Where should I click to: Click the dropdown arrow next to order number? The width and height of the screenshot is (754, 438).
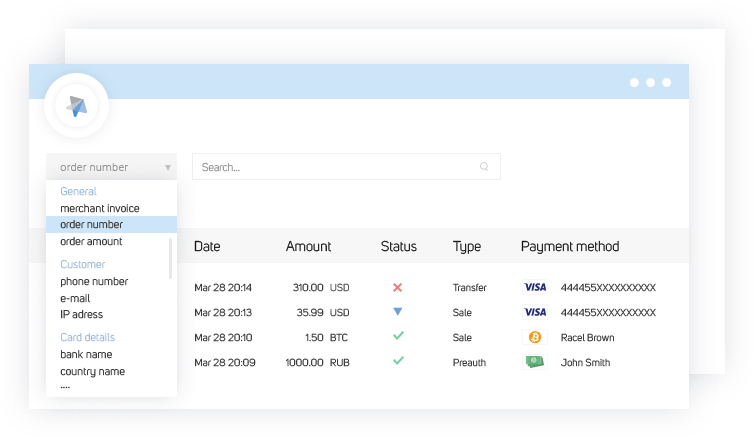pos(168,168)
